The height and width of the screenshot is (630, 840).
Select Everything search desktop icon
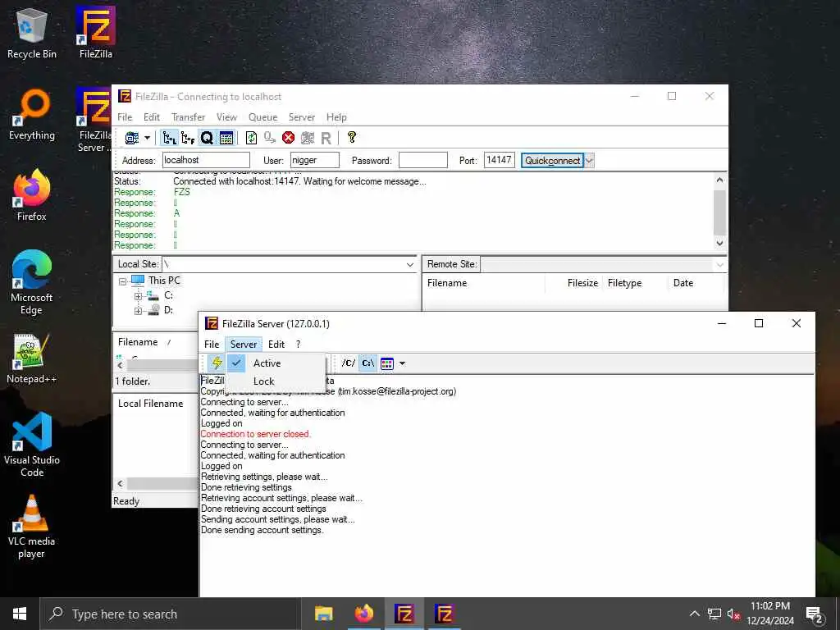coord(32,115)
